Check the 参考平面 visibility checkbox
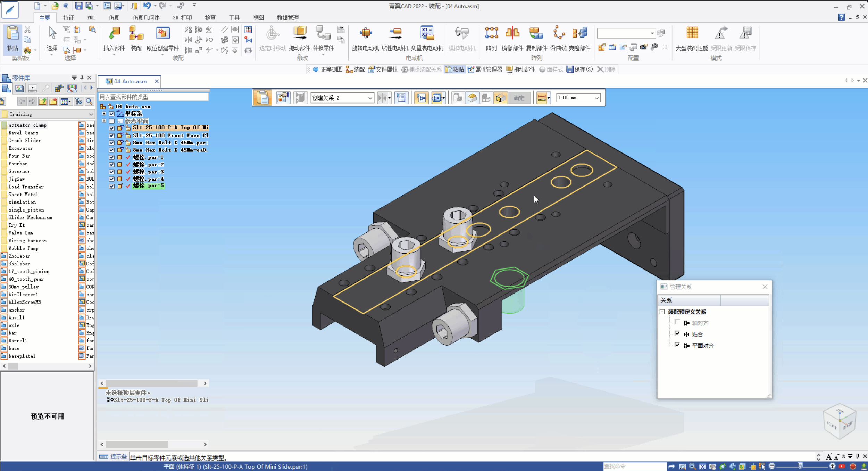868x471 pixels. click(111, 121)
